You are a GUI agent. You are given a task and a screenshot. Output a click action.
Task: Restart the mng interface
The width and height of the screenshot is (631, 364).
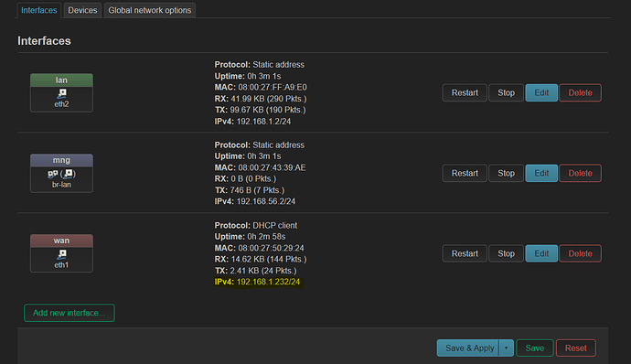tap(465, 173)
